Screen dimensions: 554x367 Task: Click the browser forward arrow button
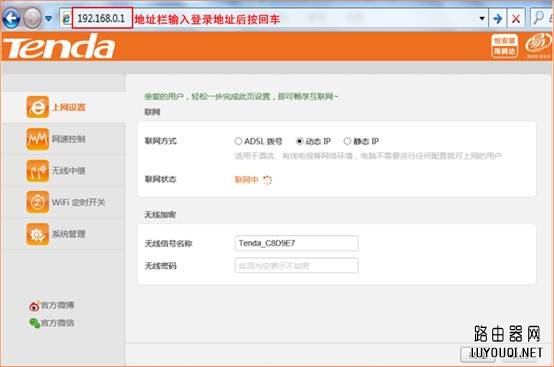point(33,18)
